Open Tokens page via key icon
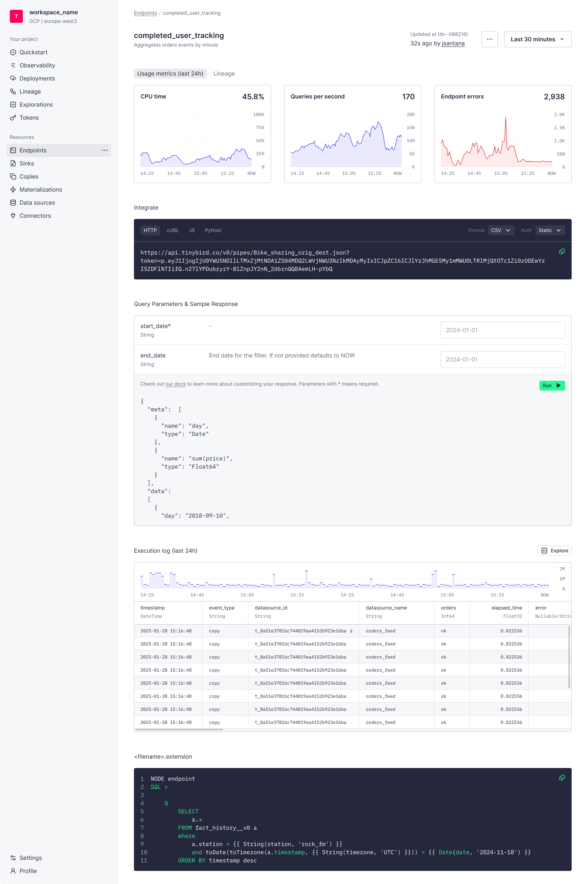The image size is (588, 884). (13, 118)
